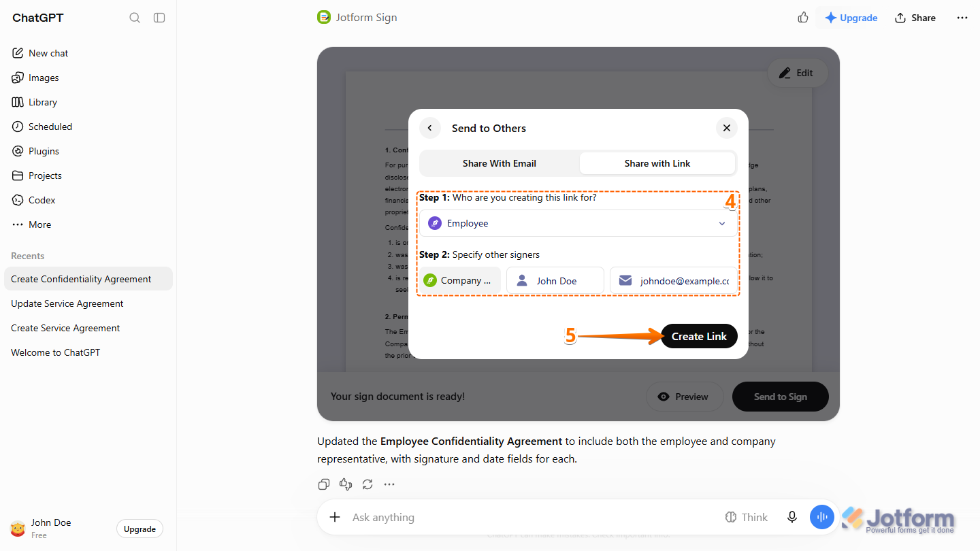Switch to the Share With Email tab
This screenshot has height=551, width=980.
[x=500, y=163]
